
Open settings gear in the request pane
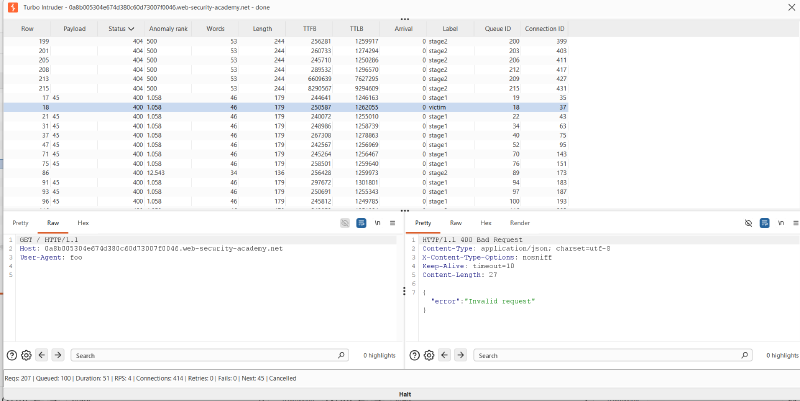click(26, 355)
